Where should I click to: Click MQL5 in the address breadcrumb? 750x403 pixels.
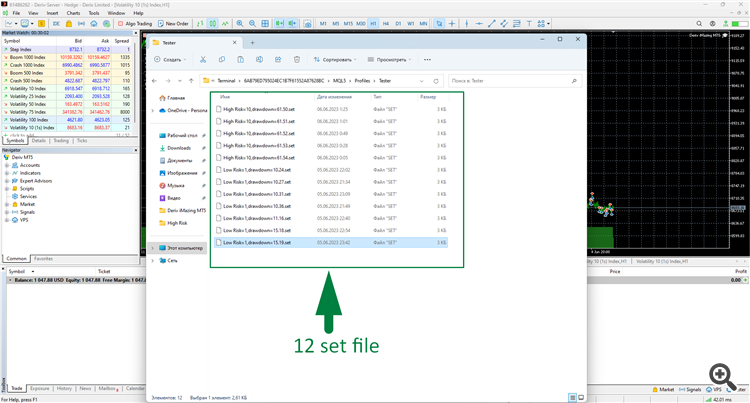point(339,81)
